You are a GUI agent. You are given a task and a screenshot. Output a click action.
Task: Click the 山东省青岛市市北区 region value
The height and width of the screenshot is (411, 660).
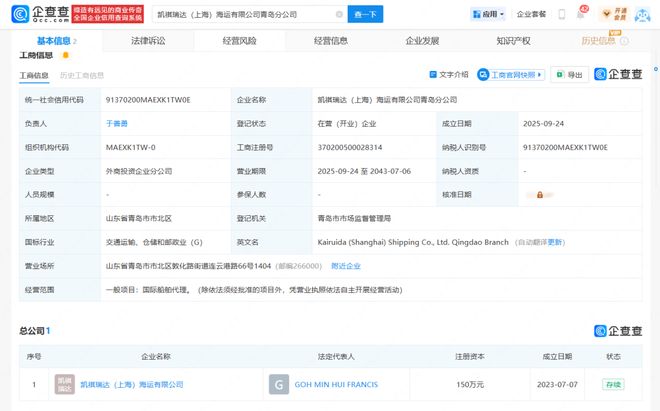pos(138,219)
